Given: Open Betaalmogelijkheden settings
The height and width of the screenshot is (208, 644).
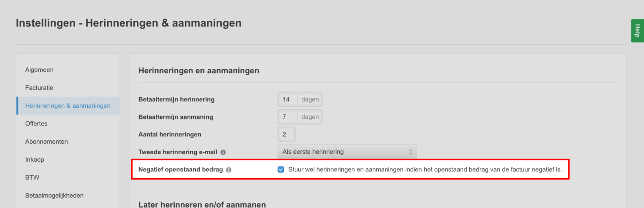Looking at the screenshot, I should pos(54,196).
